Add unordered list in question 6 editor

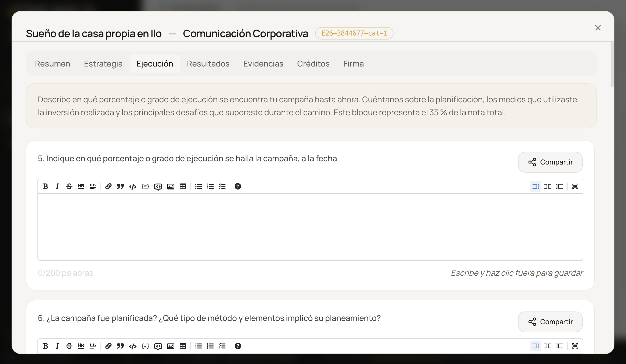point(199,346)
